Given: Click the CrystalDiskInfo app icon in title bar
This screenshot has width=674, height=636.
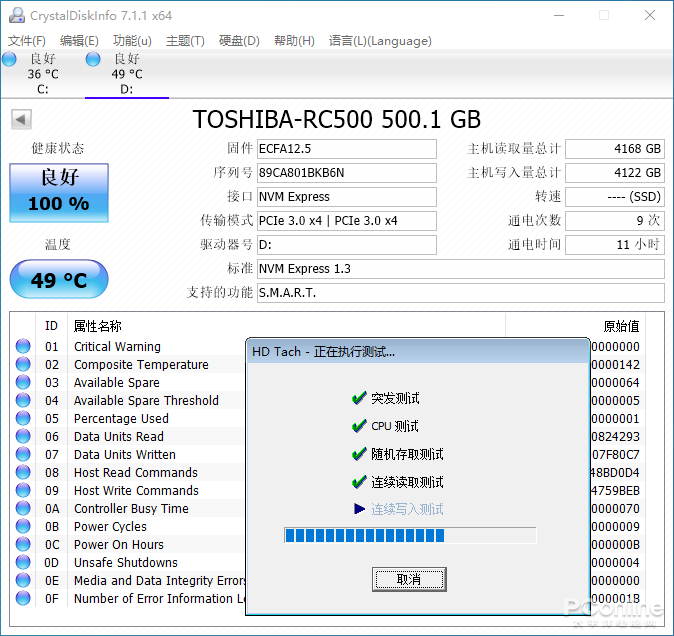Looking at the screenshot, I should pos(15,15).
